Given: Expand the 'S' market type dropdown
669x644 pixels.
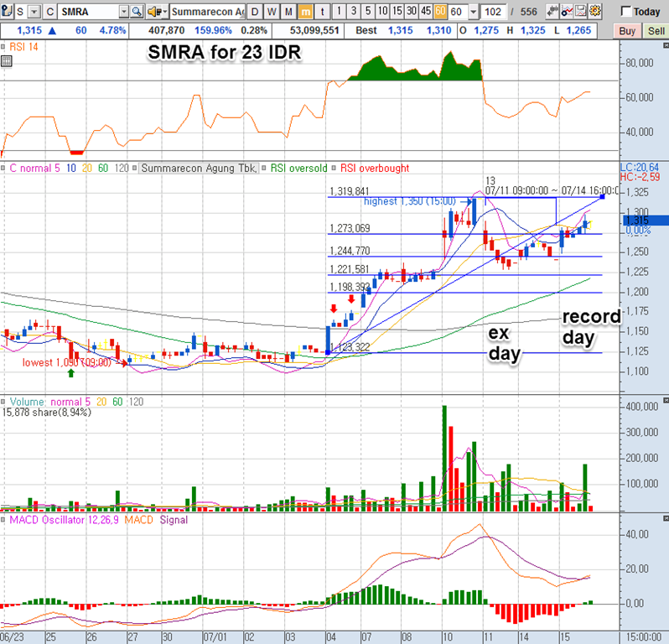Looking at the screenshot, I should coord(32,12).
